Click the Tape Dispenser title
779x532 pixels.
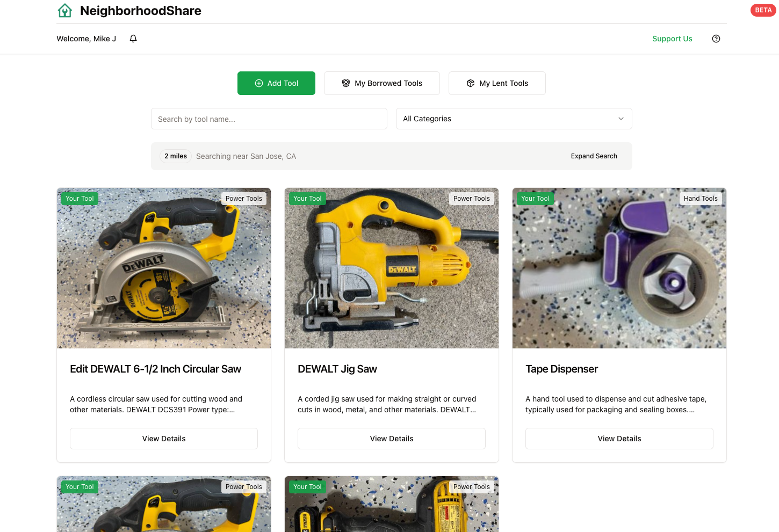[x=561, y=369]
